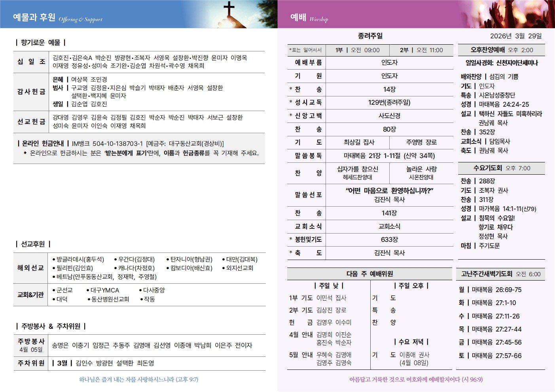Image resolution: width=555 pixels, height=392 pixels.
Task: Click the sermon title “어떤 마음으로 환영하십니까?”
Action: tap(389, 191)
